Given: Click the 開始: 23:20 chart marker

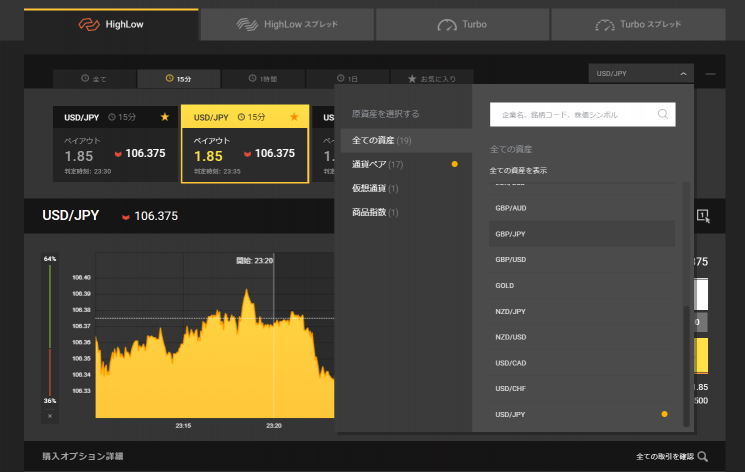Looking at the screenshot, I should [255, 260].
